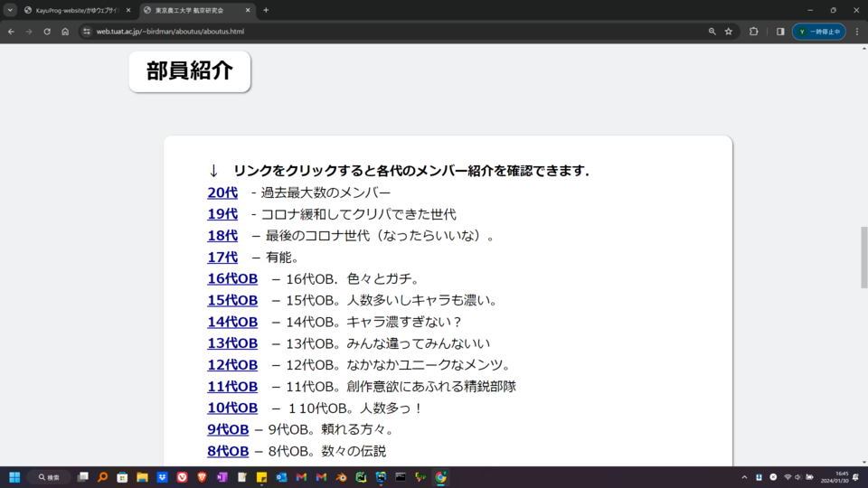Open the tab search dropdown arrow
The height and width of the screenshot is (488, 868).
pyautogui.click(x=10, y=10)
